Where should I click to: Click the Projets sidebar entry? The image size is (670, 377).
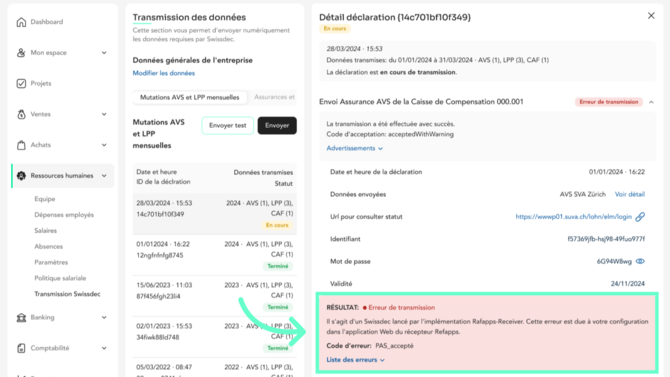[62, 83]
